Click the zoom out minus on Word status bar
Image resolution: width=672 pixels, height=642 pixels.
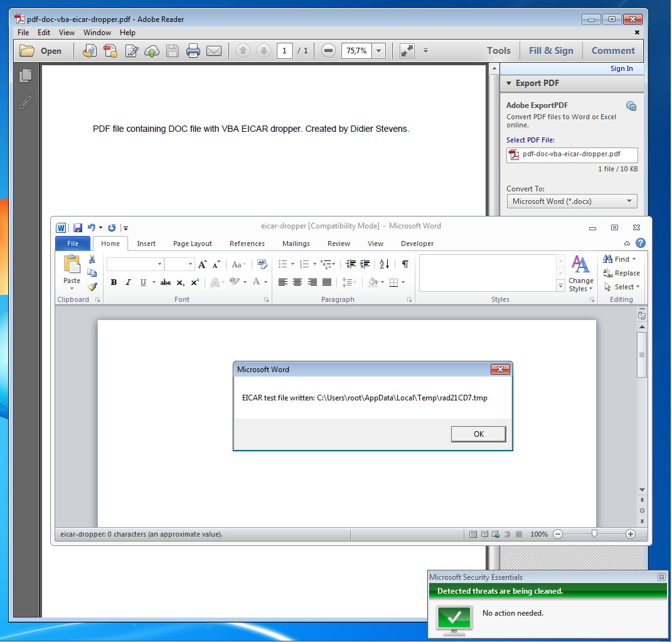point(558,534)
